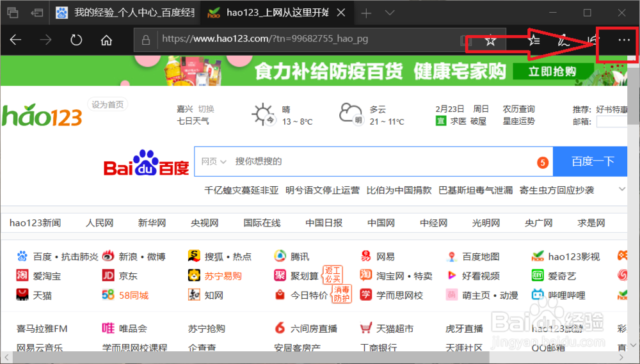Click the 网易 icon
Screen dimensions: 640x364
pos(365,257)
